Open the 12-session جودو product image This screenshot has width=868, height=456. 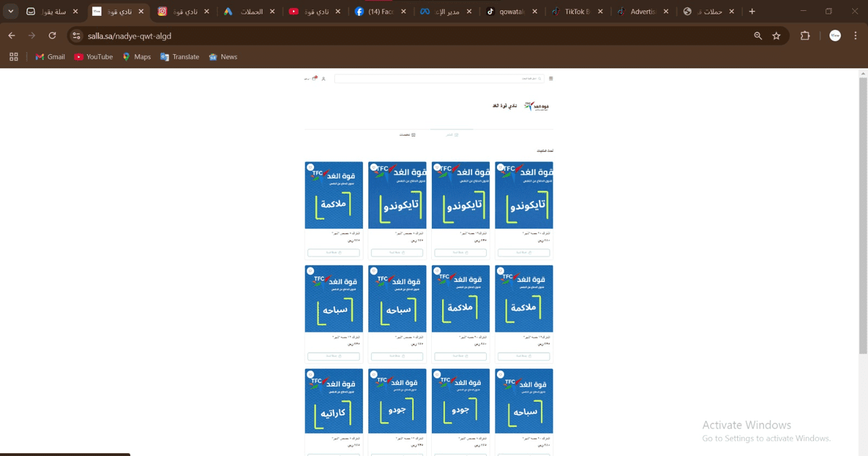pos(397,401)
